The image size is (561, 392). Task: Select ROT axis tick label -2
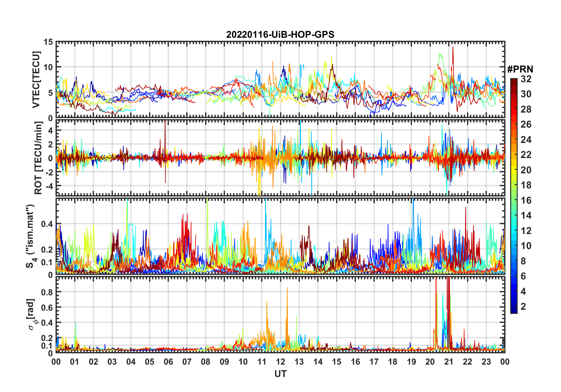click(x=49, y=172)
